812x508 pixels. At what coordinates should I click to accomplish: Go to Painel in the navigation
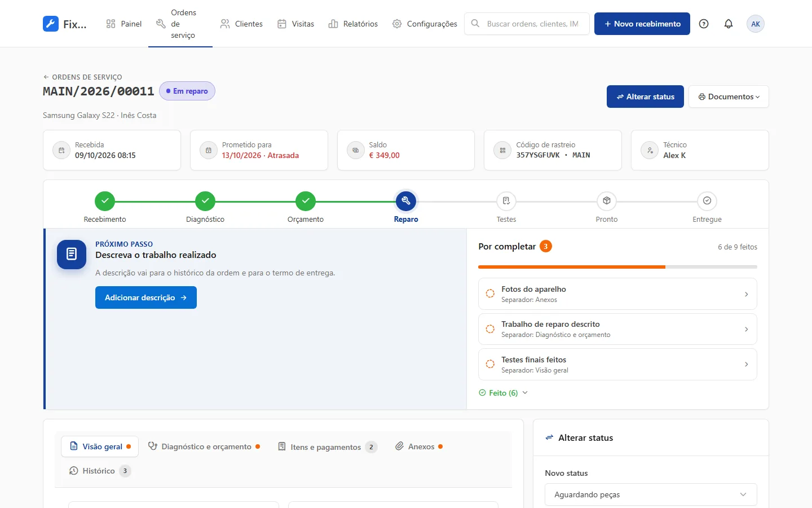[124, 24]
